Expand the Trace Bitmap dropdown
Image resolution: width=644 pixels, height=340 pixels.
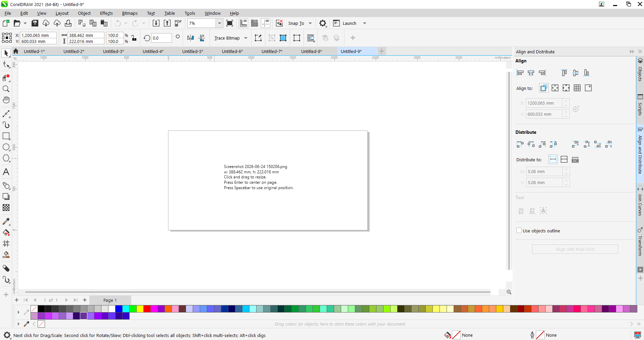[x=246, y=38]
